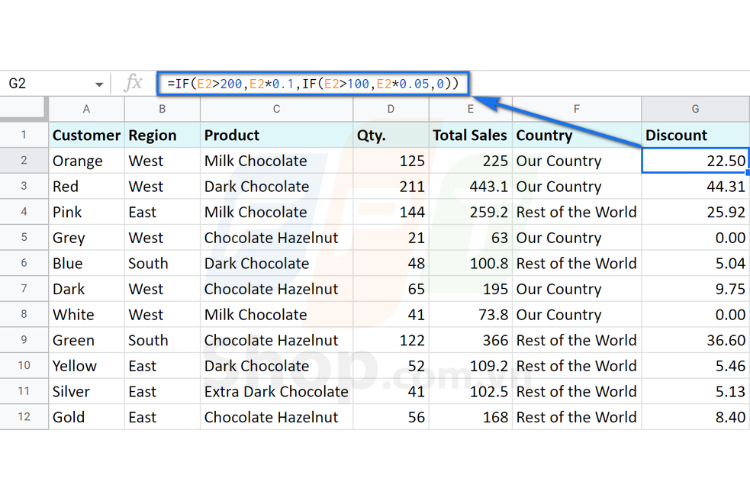Select row 1 header

click(24, 135)
